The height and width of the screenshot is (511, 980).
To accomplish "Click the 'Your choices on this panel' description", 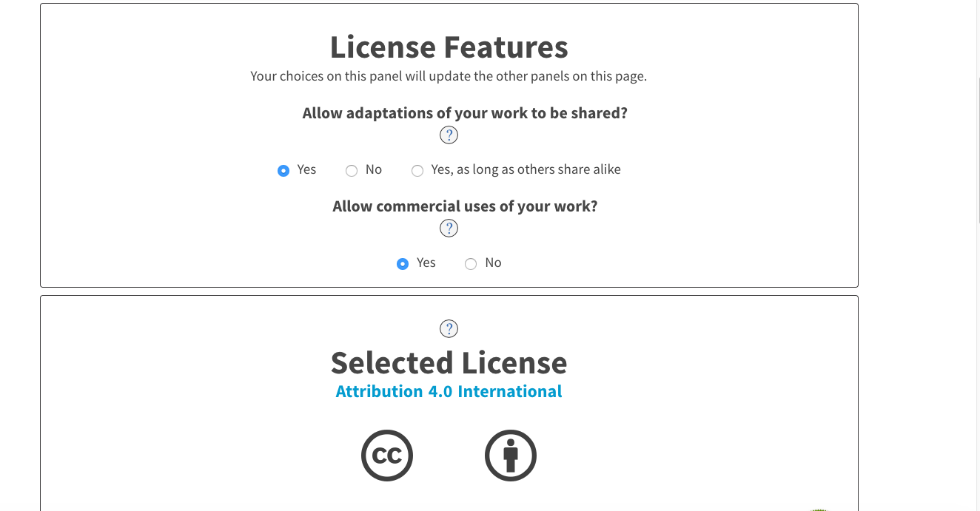I will click(449, 76).
